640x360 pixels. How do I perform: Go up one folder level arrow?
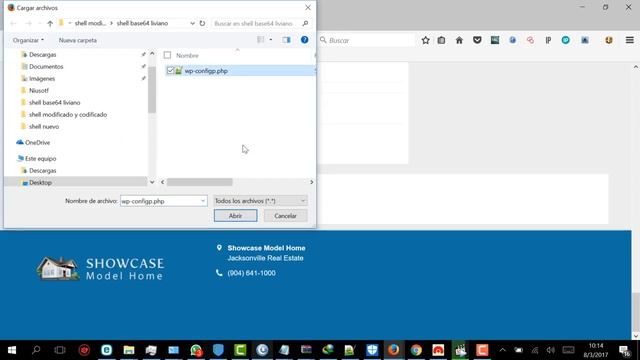coord(50,24)
